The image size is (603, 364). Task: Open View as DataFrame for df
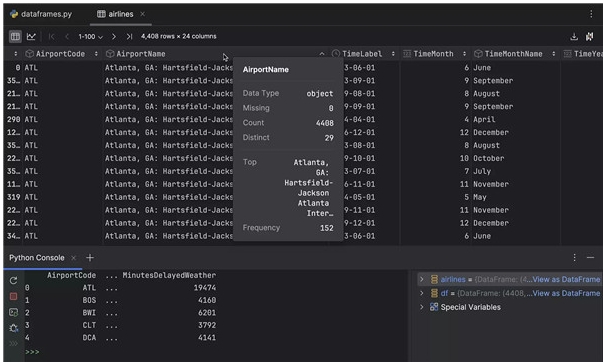click(x=566, y=293)
